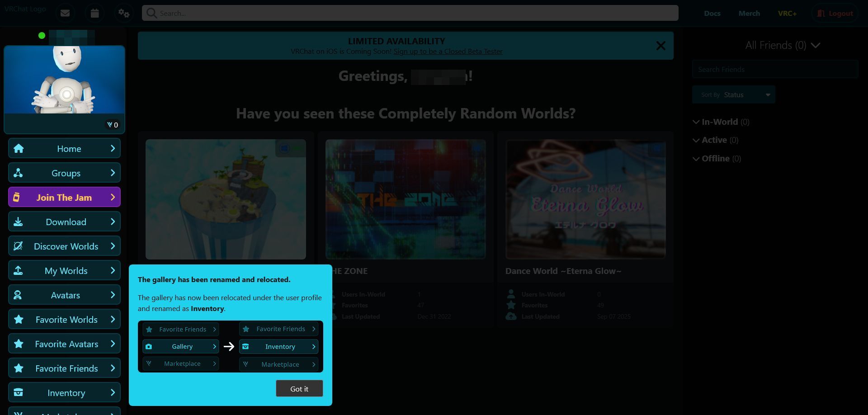Open the Closed Beta Tester signup link
The image size is (868, 415).
pos(448,51)
